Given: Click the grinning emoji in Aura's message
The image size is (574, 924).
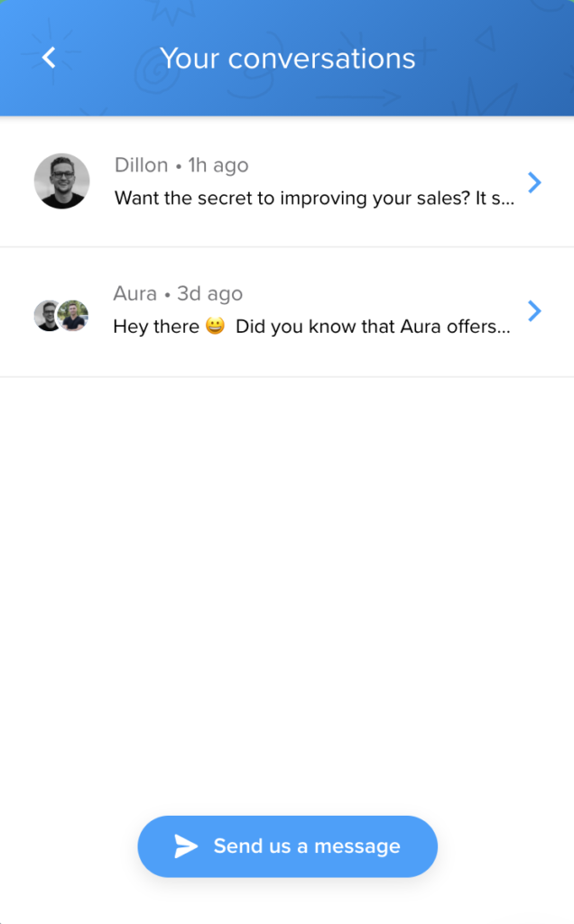Looking at the screenshot, I should coord(215,327).
